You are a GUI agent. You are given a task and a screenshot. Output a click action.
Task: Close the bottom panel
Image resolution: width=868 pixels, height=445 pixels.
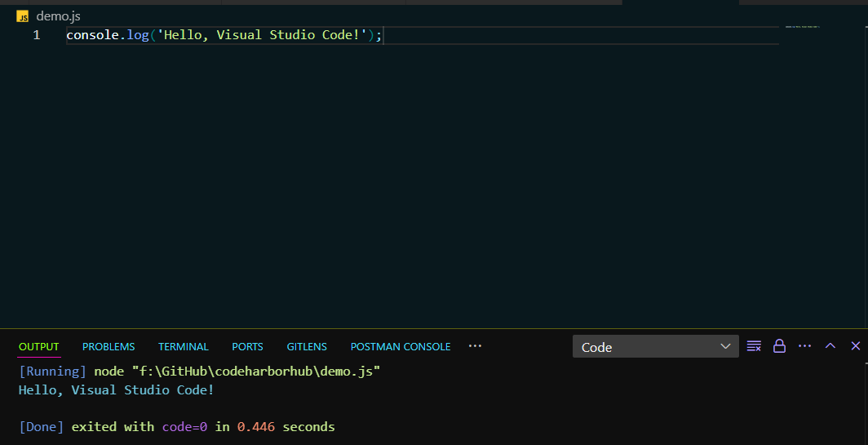click(x=856, y=346)
